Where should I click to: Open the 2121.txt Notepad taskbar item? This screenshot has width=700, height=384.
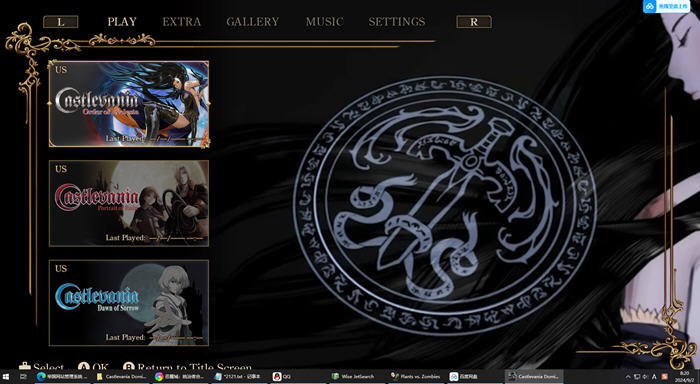(240, 377)
